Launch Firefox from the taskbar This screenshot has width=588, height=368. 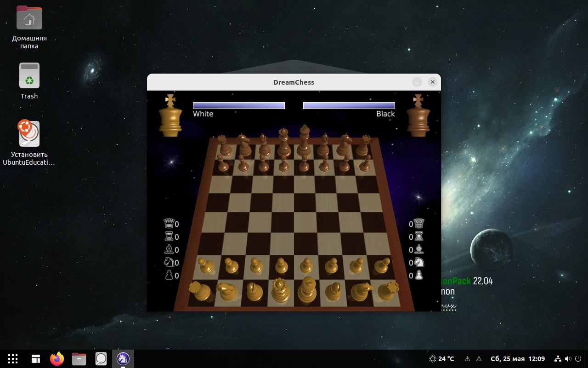click(x=57, y=359)
